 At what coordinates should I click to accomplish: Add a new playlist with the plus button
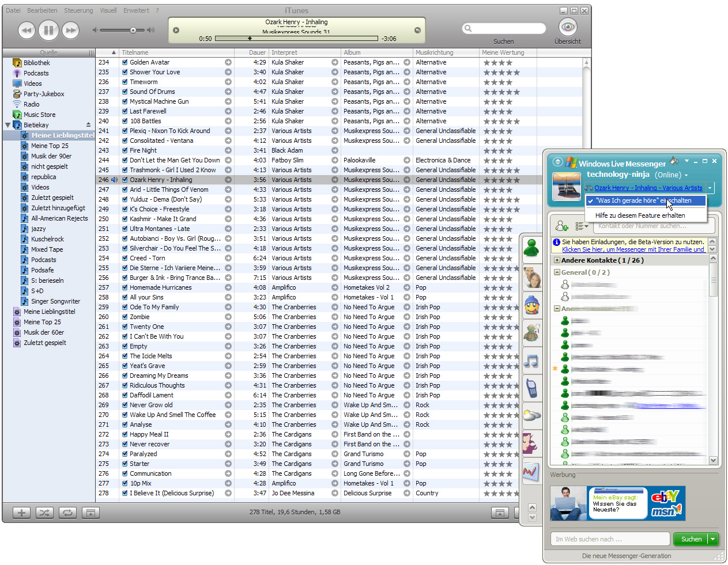click(21, 513)
